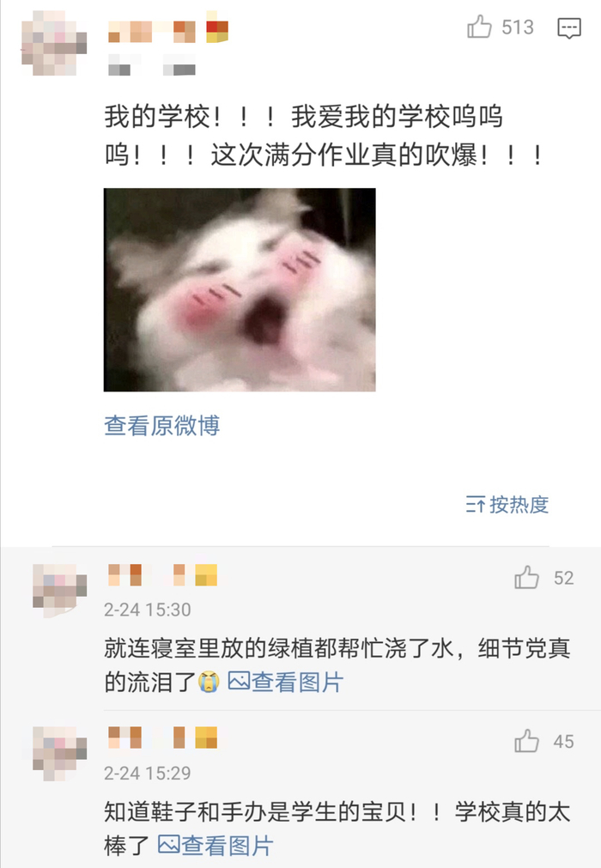601x868 pixels.
Task: Open username of the 15:30 commenter
Action: (x=163, y=575)
